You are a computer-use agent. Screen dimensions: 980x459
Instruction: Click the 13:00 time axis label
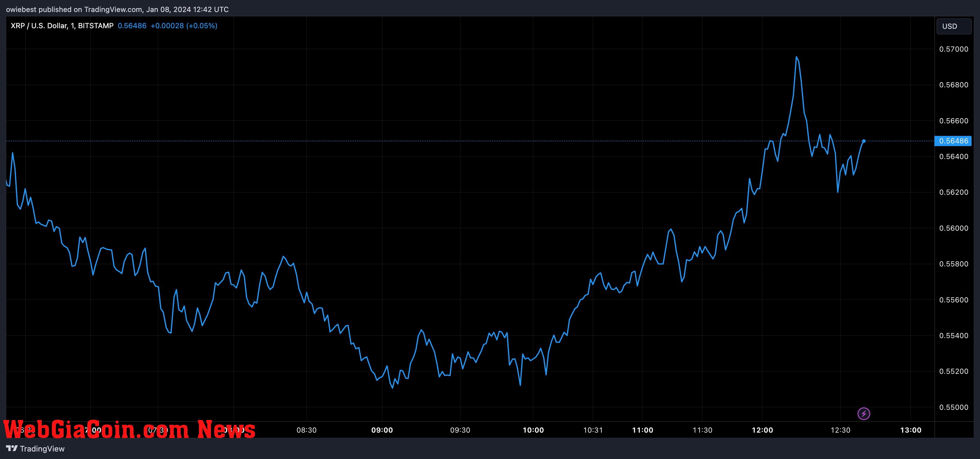[911, 430]
